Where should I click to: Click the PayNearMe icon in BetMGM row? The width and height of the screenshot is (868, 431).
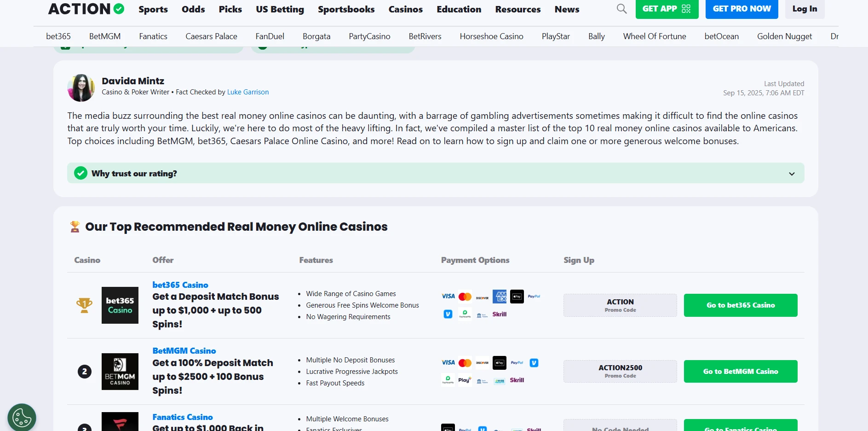click(448, 380)
